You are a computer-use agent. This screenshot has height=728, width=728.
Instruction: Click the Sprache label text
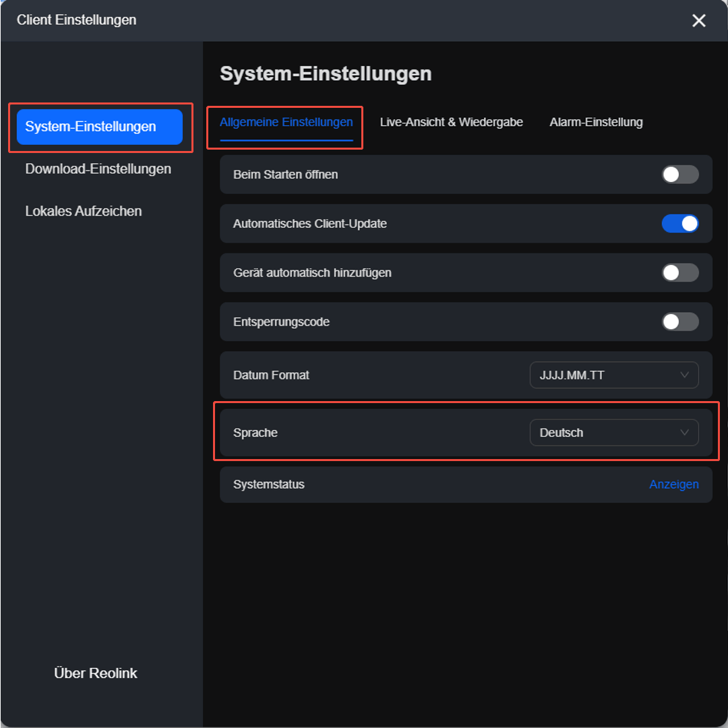click(255, 433)
